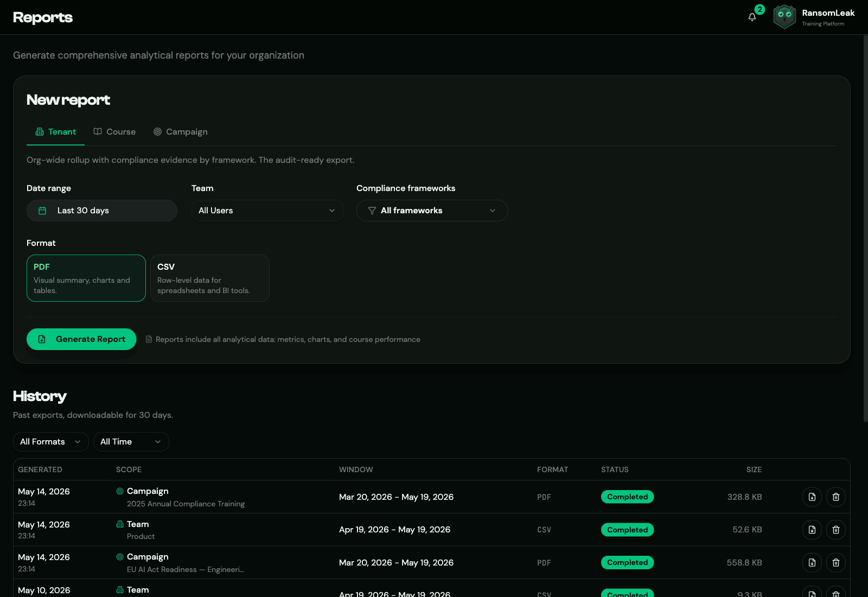Open the All frameworks dropdown
This screenshot has height=597, width=868.
[432, 211]
